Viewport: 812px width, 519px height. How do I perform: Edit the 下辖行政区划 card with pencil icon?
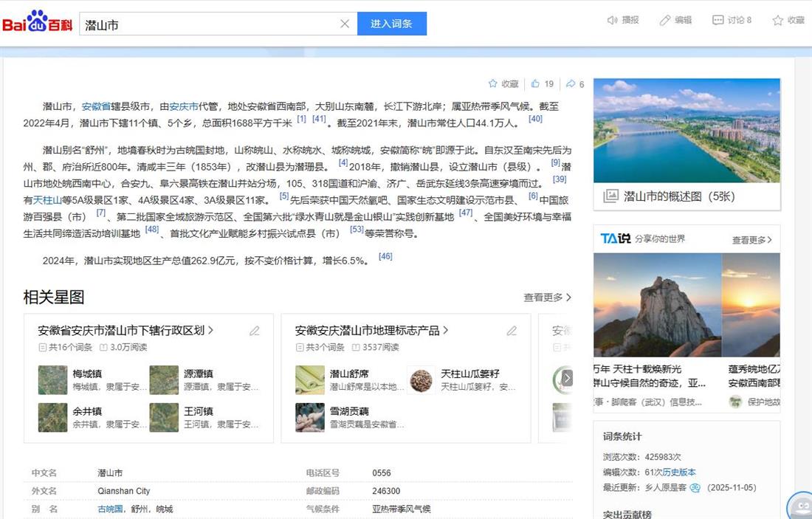pyautogui.click(x=255, y=331)
